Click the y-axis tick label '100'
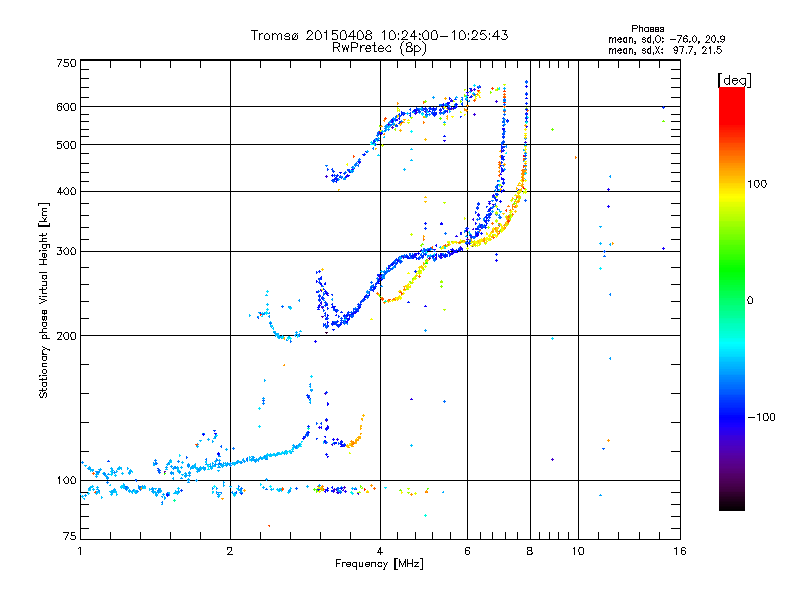The width and height of the screenshot is (800, 600). point(66,480)
